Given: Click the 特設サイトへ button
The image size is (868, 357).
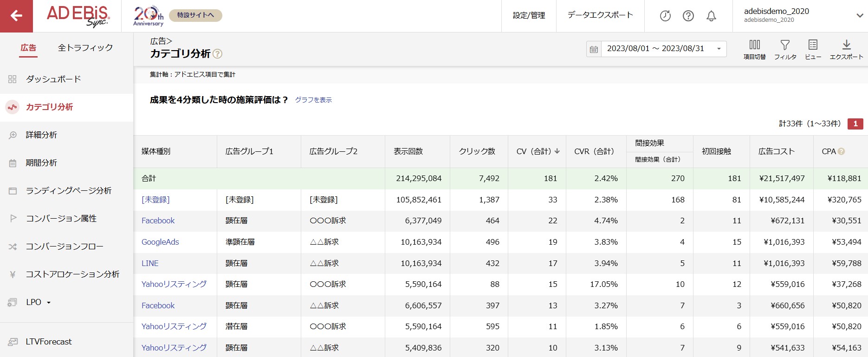Looking at the screenshot, I should pos(195,15).
